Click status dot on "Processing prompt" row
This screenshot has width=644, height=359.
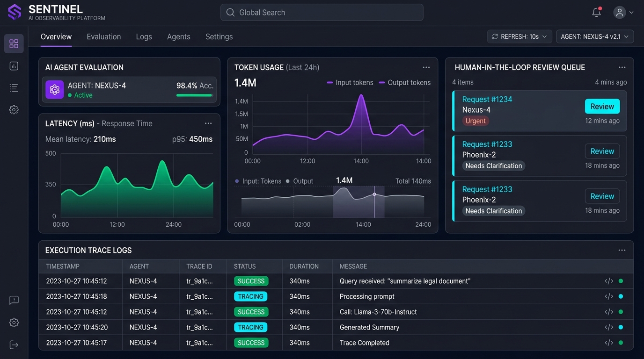pos(621,296)
